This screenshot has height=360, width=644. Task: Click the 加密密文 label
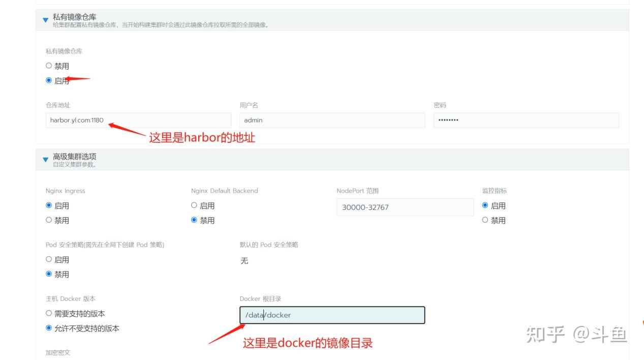coord(58,352)
